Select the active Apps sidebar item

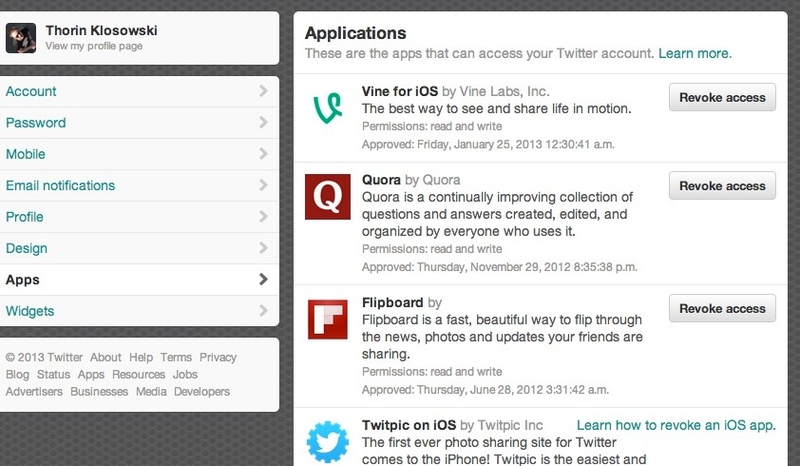pyautogui.click(x=139, y=280)
